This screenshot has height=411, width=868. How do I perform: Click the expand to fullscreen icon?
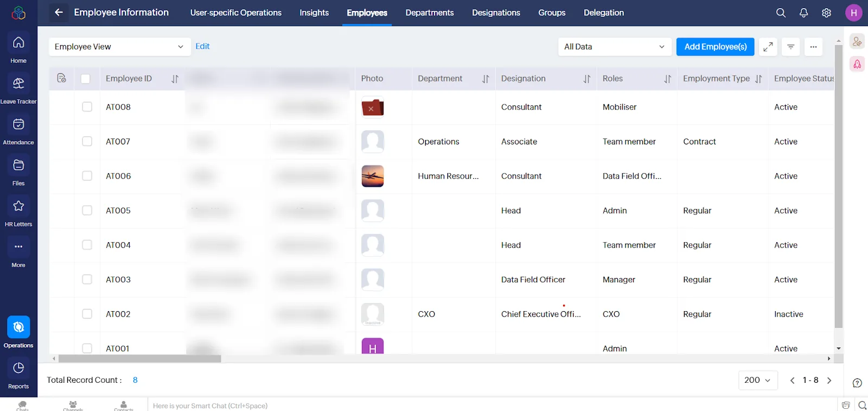(768, 47)
